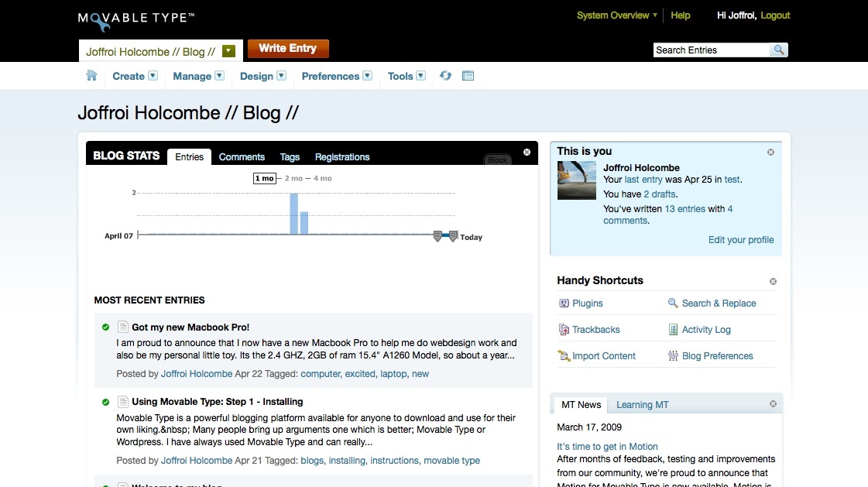Switch to the Comments stats tab
868x487 pixels.
coord(242,156)
